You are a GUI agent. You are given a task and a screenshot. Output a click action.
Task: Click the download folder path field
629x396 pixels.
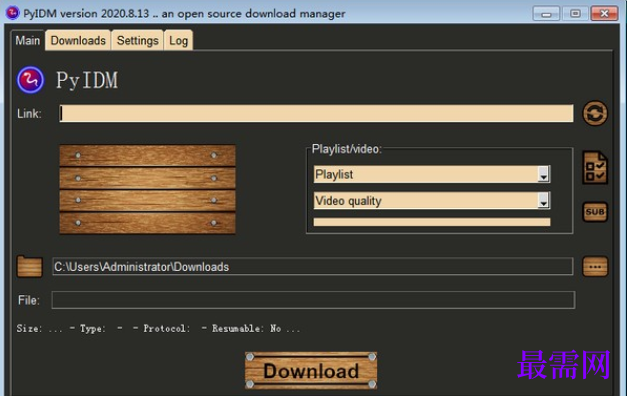point(312,266)
